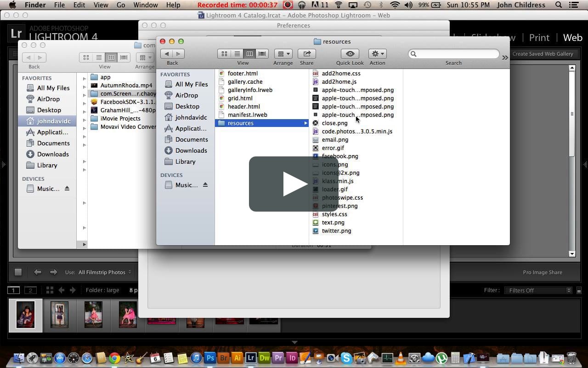The image size is (588, 368).
Task: Open the Filters Off dropdown
Action: tap(538, 290)
